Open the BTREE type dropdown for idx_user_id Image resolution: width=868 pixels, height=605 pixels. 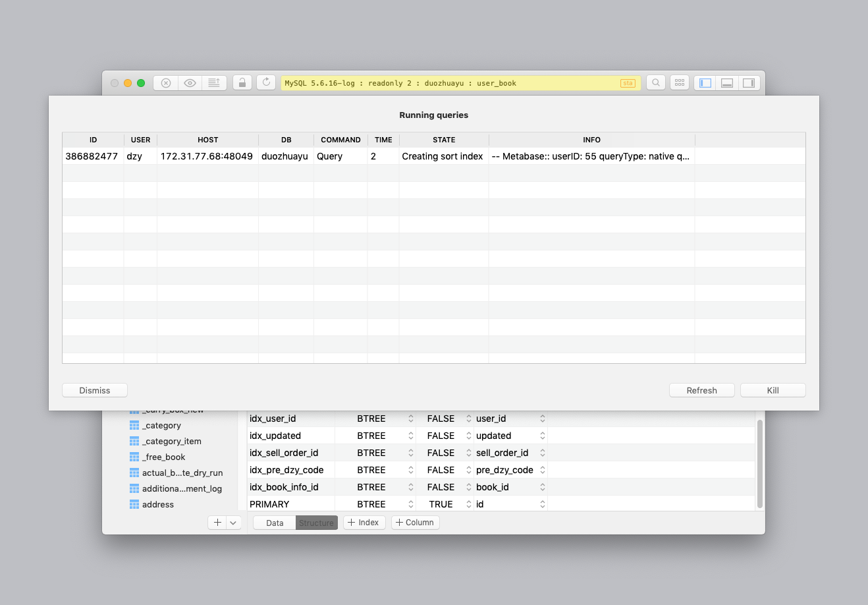point(411,418)
